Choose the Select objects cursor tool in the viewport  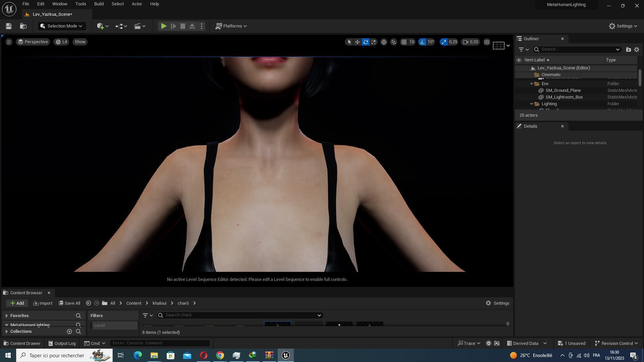(349, 42)
